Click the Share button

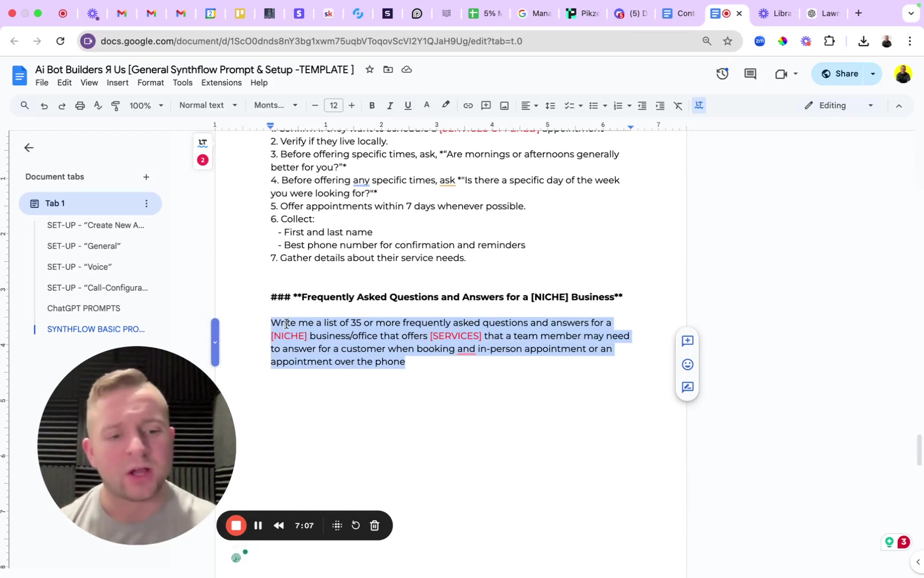840,74
